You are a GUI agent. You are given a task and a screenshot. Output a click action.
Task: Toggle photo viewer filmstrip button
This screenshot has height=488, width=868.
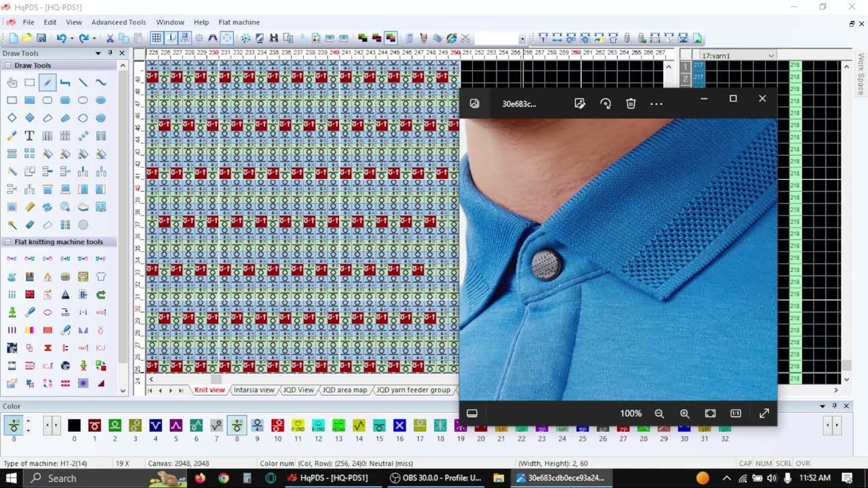click(473, 413)
